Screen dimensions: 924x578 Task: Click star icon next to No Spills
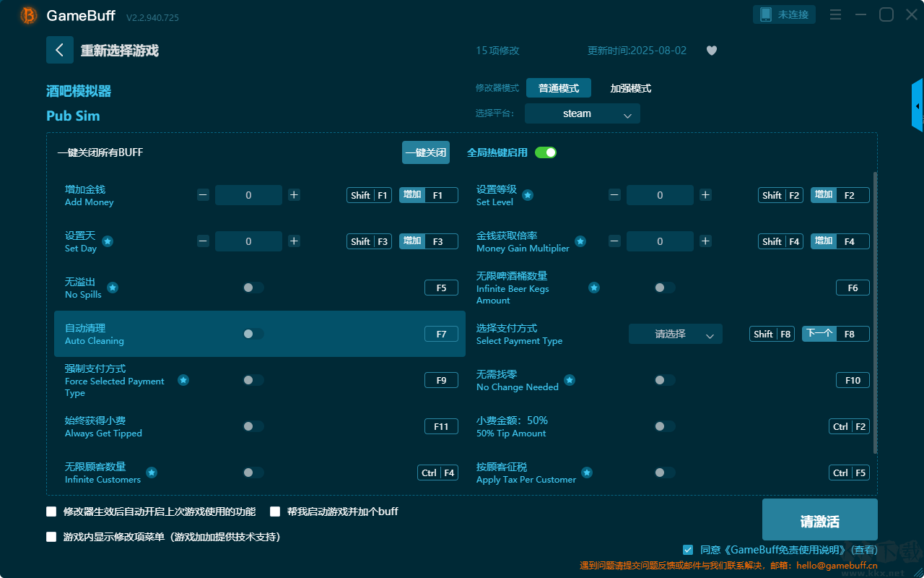(x=113, y=288)
